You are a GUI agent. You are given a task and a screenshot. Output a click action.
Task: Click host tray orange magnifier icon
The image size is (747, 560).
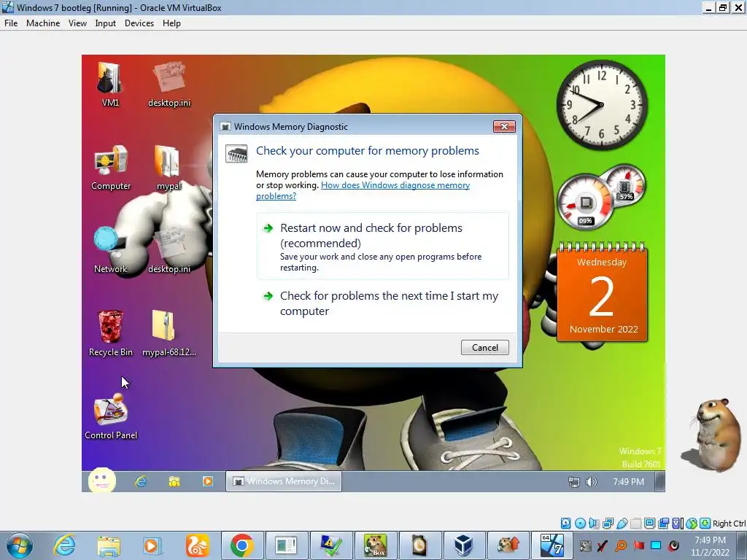pyautogui.click(x=621, y=545)
